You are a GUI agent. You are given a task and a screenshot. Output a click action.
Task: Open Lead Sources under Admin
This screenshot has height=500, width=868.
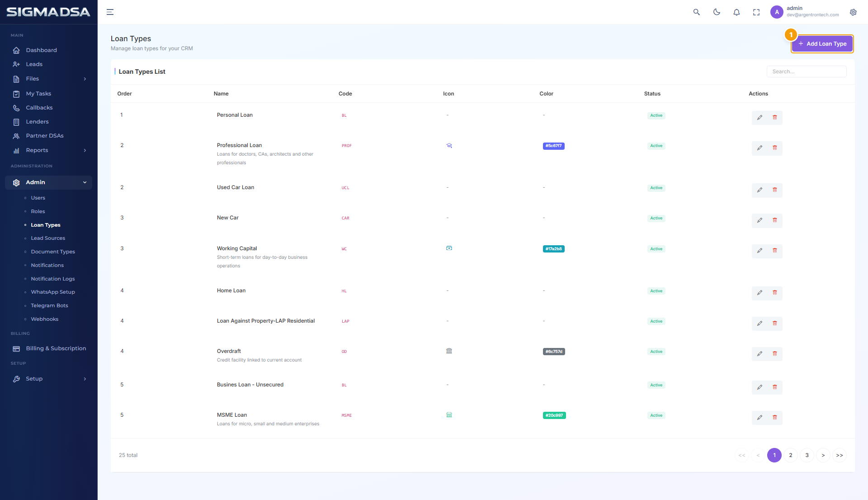[x=48, y=238]
